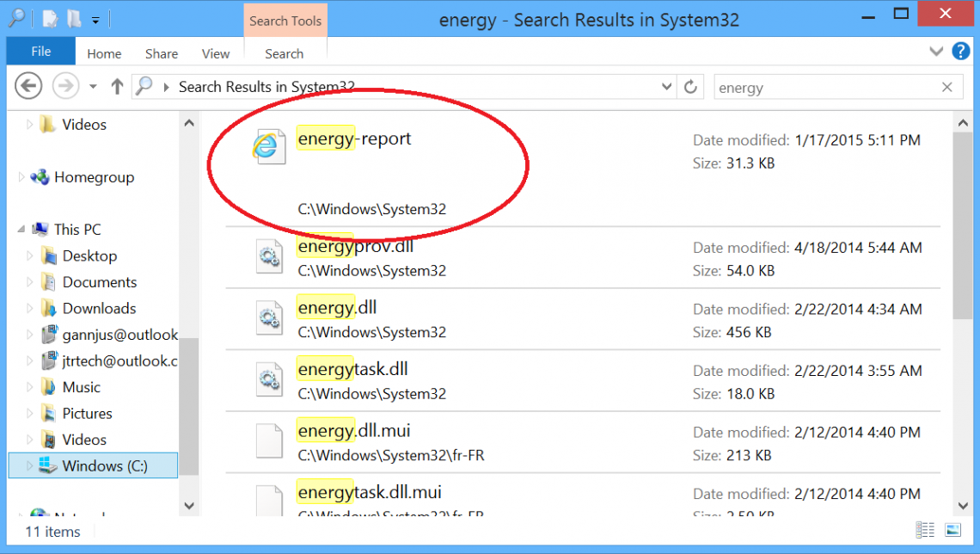Image resolution: width=980 pixels, height=554 pixels.
Task: Switch to large thumbnails view icon
Action: pos(952,530)
